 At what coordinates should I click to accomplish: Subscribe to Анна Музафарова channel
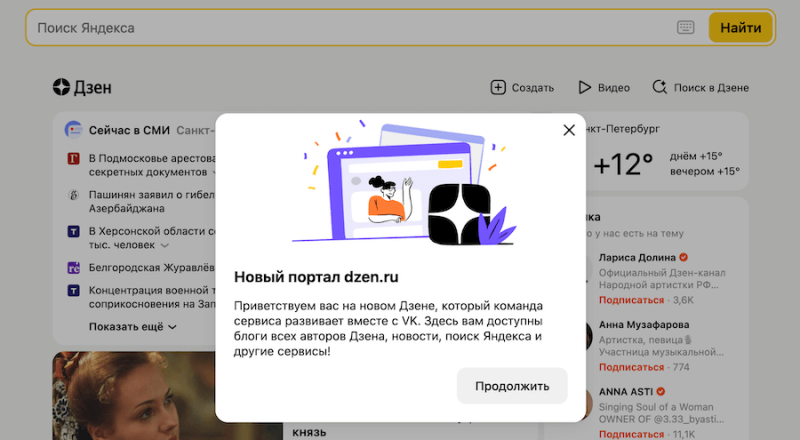coord(630,367)
